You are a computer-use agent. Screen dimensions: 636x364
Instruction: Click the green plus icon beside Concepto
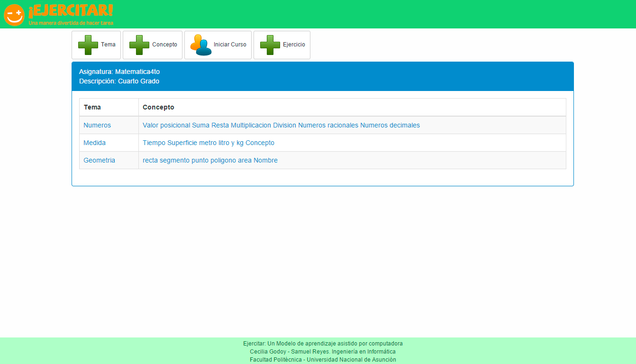tap(139, 45)
